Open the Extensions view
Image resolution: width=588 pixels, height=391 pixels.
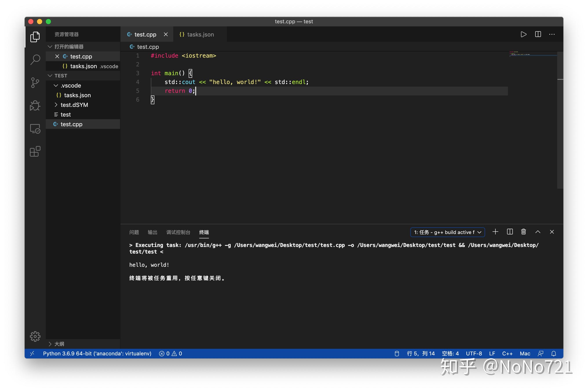[x=35, y=151]
